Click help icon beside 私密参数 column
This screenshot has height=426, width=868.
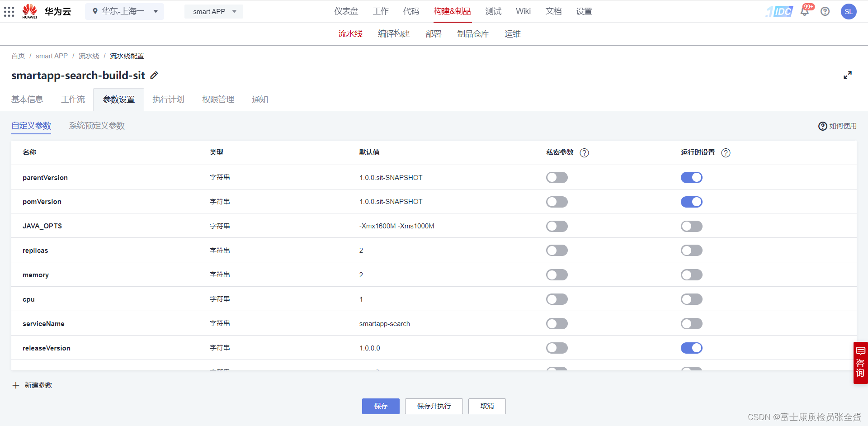(584, 153)
